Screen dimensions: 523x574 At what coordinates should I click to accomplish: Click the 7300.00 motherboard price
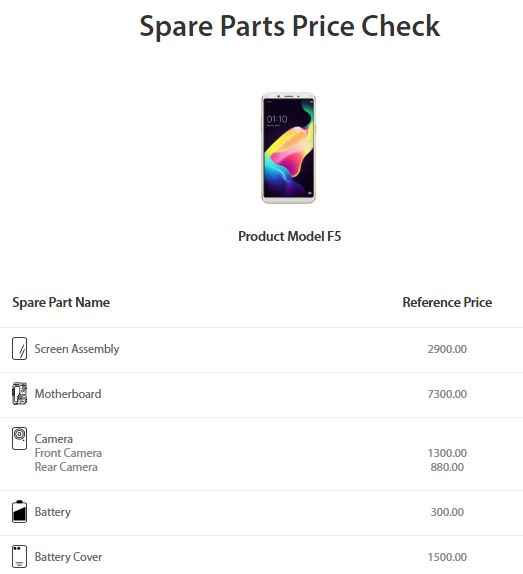tap(447, 394)
